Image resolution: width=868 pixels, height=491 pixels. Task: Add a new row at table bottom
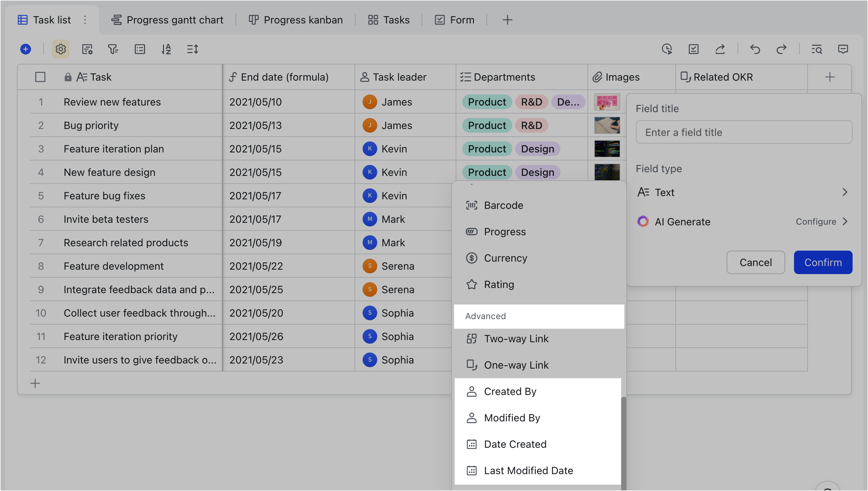35,383
